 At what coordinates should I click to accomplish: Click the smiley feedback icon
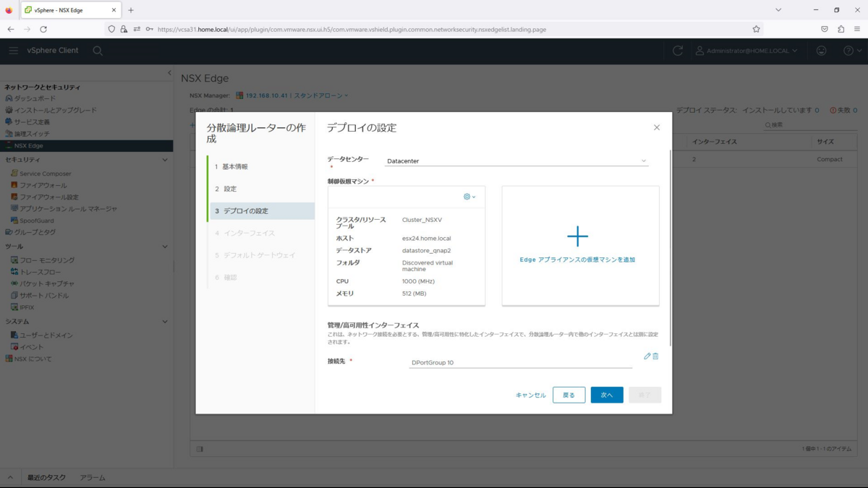pyautogui.click(x=821, y=51)
